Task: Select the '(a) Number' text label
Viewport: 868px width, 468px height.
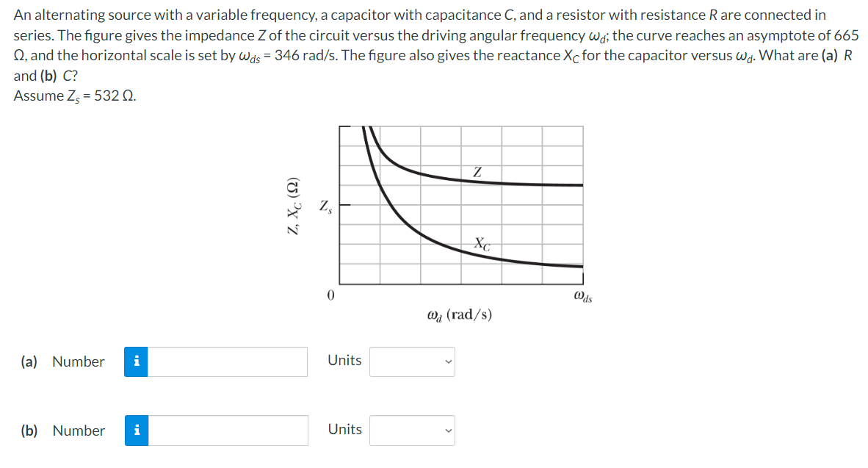Action: 62,361
